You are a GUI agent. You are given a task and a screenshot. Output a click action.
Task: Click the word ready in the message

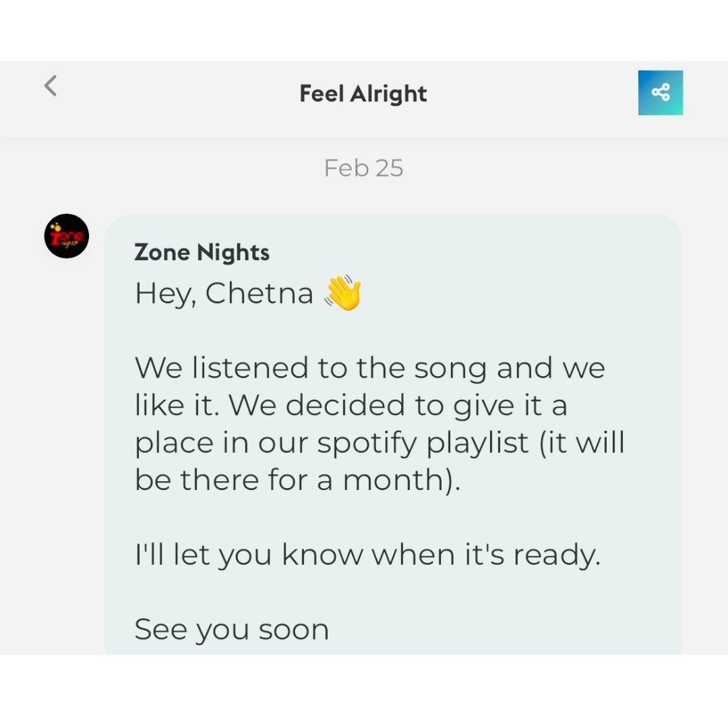555,556
